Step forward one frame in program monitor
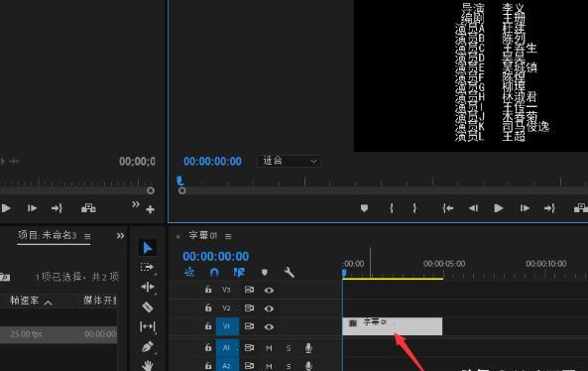Screen dimensions: 588x371 525,208
